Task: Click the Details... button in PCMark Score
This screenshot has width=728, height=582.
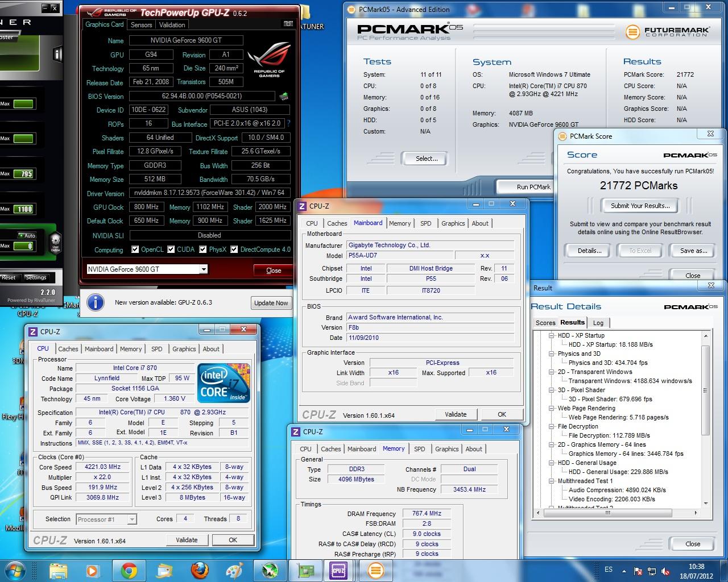Action: coord(589,251)
